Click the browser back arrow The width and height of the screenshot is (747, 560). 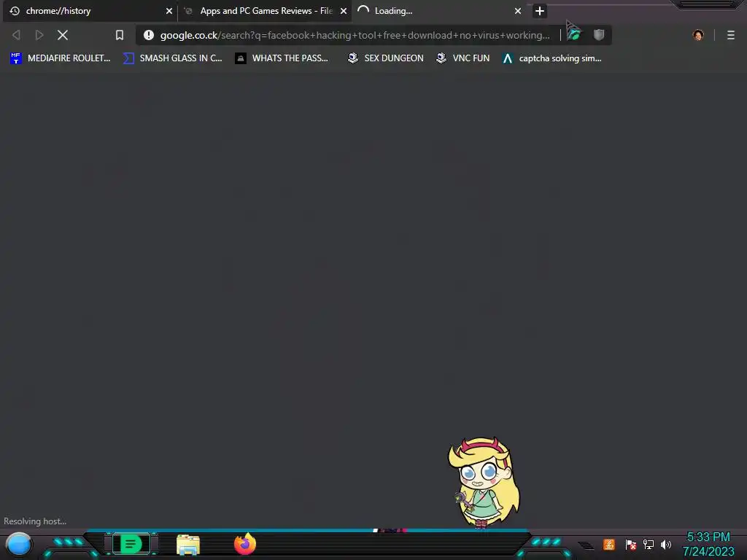[x=16, y=35]
